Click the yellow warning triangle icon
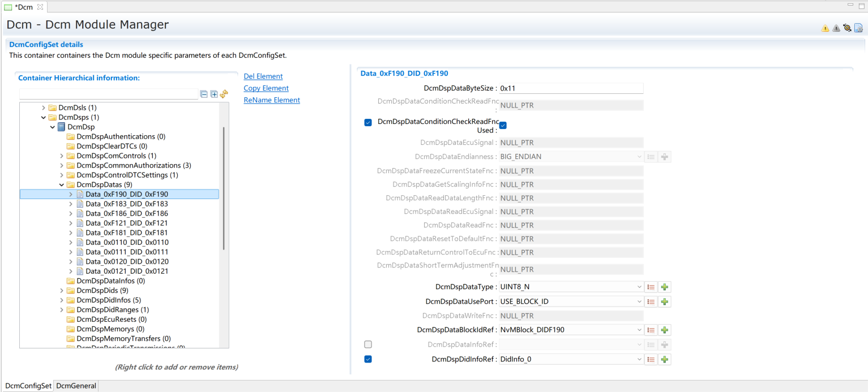The width and height of the screenshot is (868, 392). (825, 28)
